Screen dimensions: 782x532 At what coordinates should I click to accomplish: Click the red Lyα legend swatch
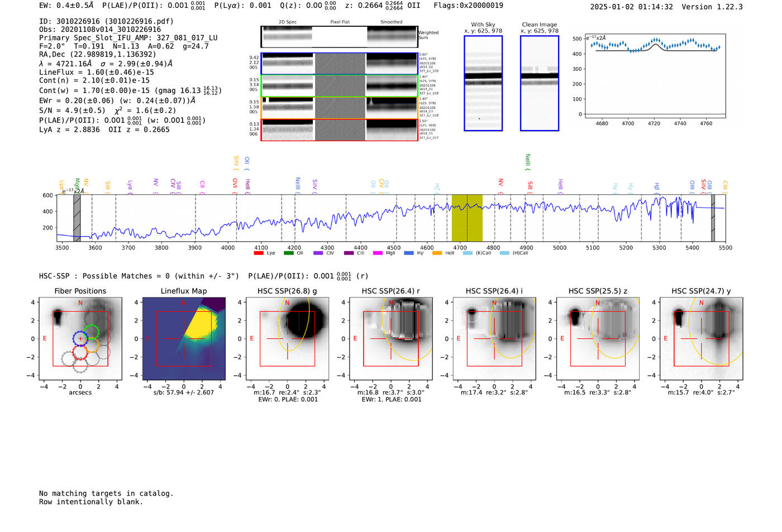tap(259, 253)
